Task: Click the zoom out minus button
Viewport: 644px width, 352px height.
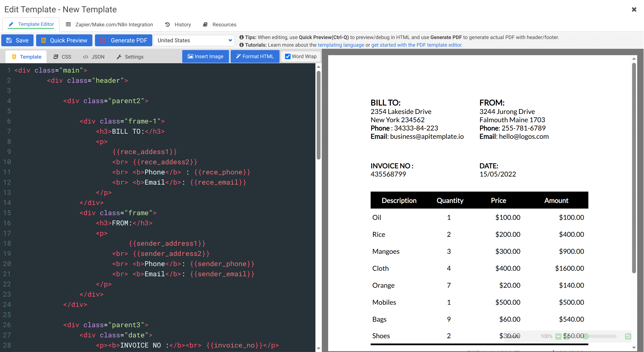Action: pyautogui.click(x=558, y=336)
